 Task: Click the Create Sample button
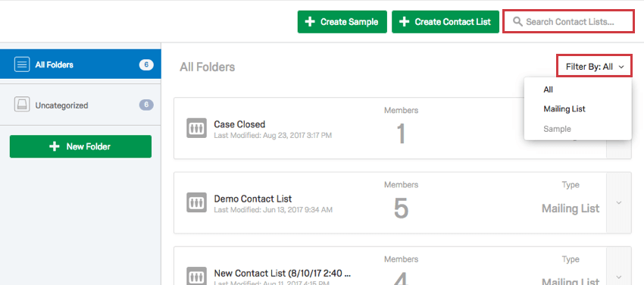point(342,22)
